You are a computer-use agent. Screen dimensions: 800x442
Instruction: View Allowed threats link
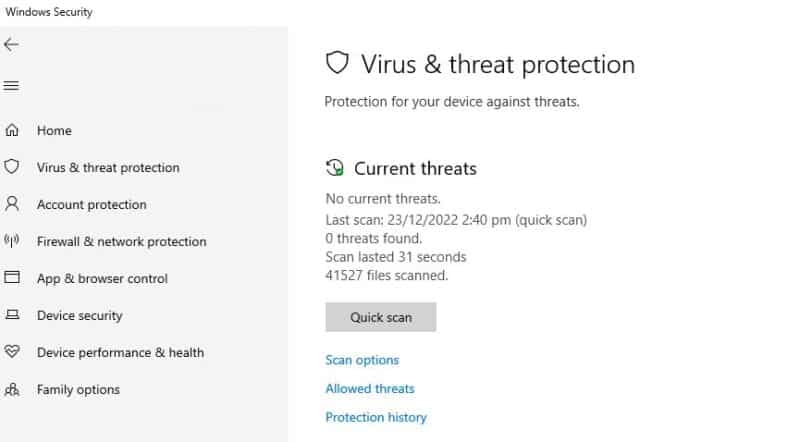click(x=370, y=389)
